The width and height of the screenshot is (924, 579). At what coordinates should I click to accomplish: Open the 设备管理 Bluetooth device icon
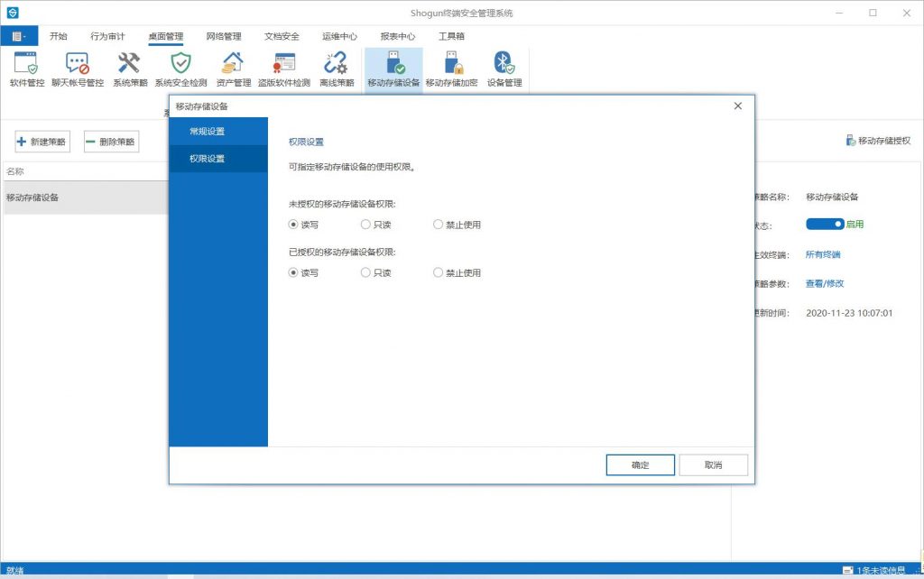tap(504, 64)
